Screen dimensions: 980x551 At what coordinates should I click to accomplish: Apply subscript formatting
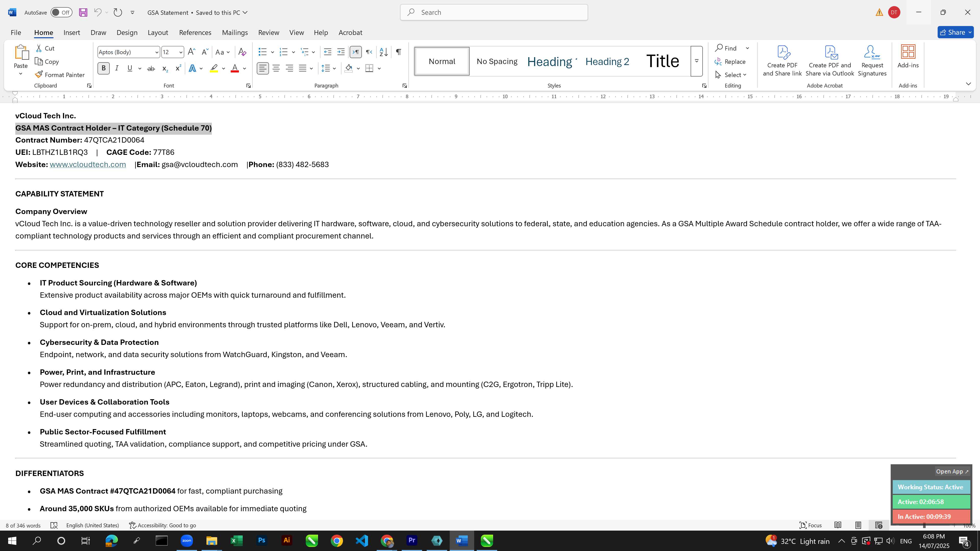click(165, 68)
